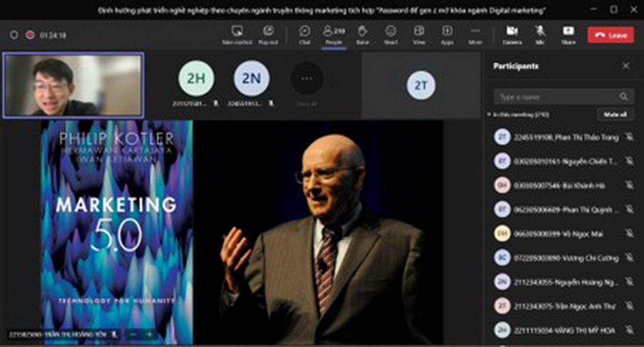
Task: Select participant Bùi Khánh Hà
Action: [564, 185]
